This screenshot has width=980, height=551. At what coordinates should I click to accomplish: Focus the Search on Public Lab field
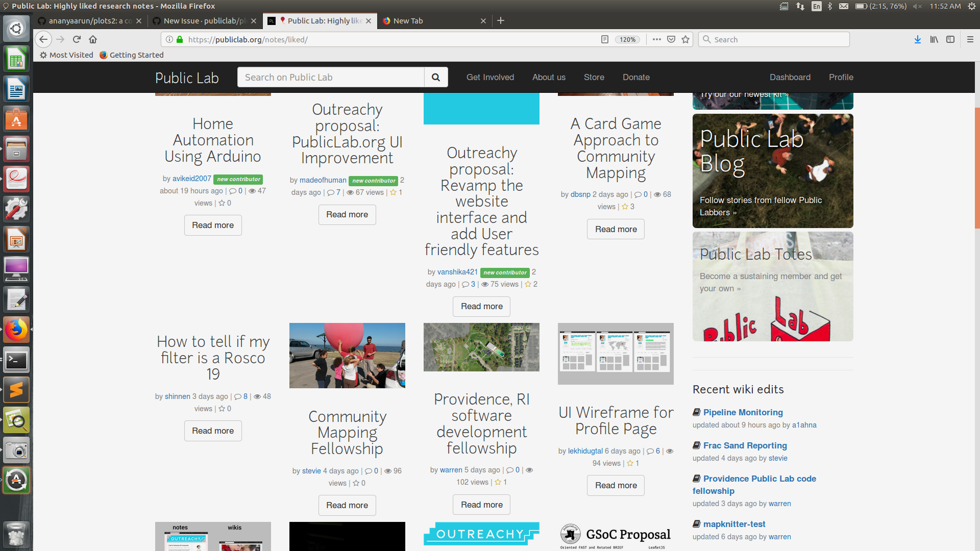331,77
